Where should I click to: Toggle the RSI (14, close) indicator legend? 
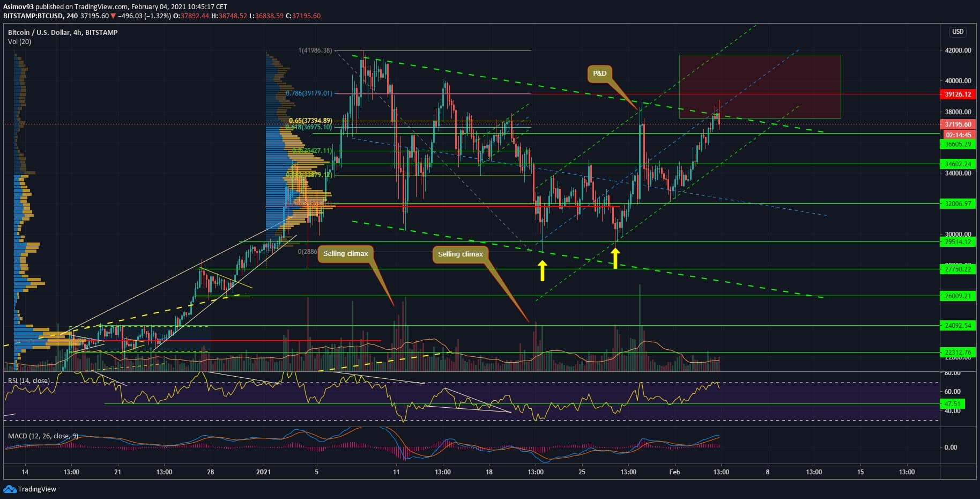click(29, 381)
